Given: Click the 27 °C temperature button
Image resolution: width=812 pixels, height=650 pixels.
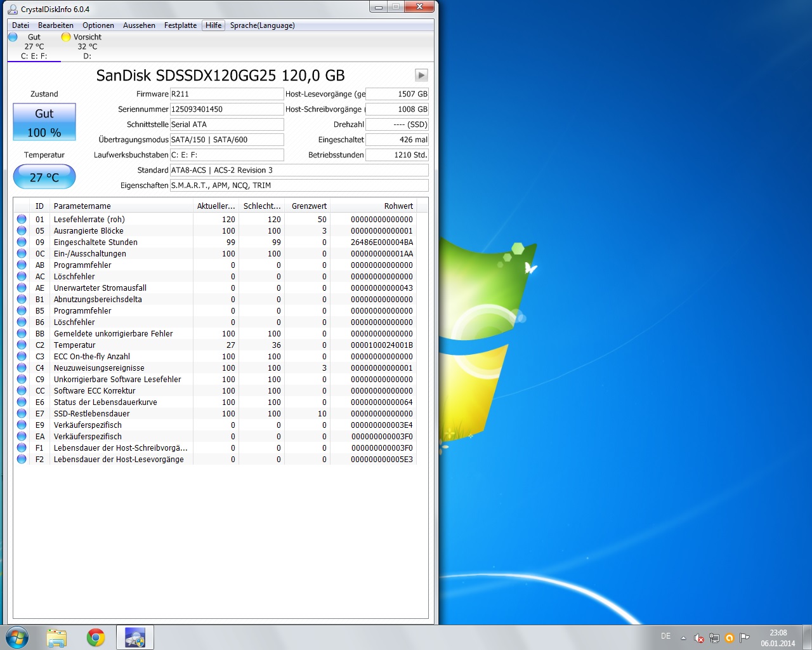Looking at the screenshot, I should pyautogui.click(x=44, y=176).
